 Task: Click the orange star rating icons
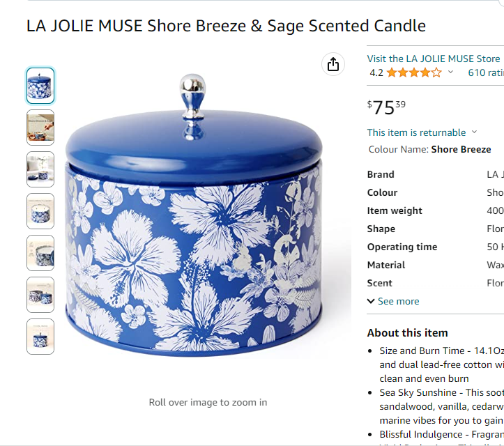pyautogui.click(x=414, y=72)
